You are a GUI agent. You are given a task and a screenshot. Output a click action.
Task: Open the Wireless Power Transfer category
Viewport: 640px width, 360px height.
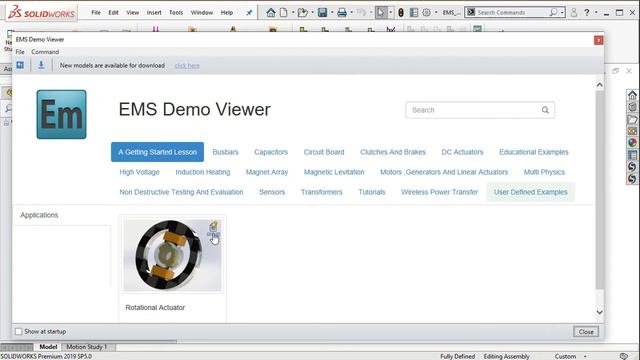tap(440, 192)
